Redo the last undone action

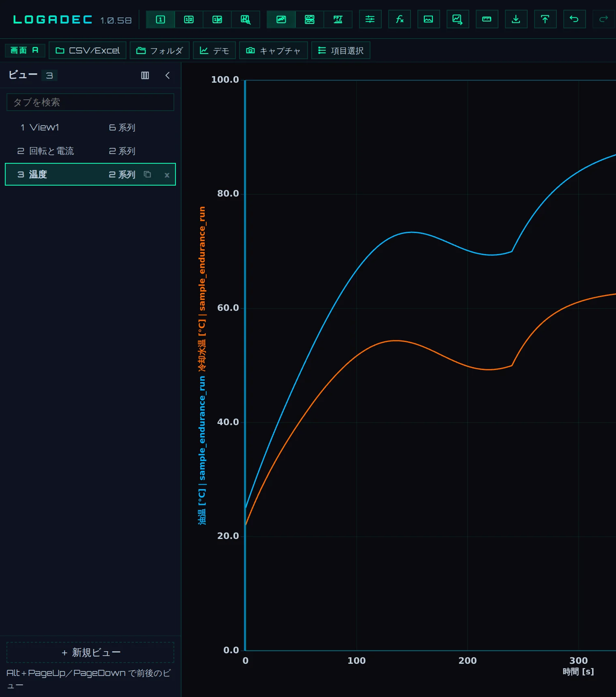click(x=603, y=19)
